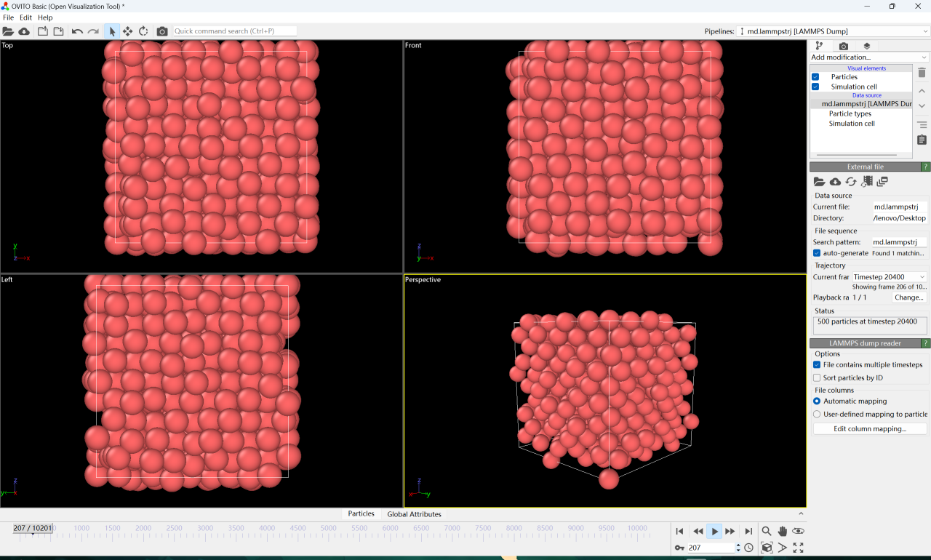Activate the orbit camera eye icon
The width and height of the screenshot is (931, 560).
pyautogui.click(x=798, y=532)
